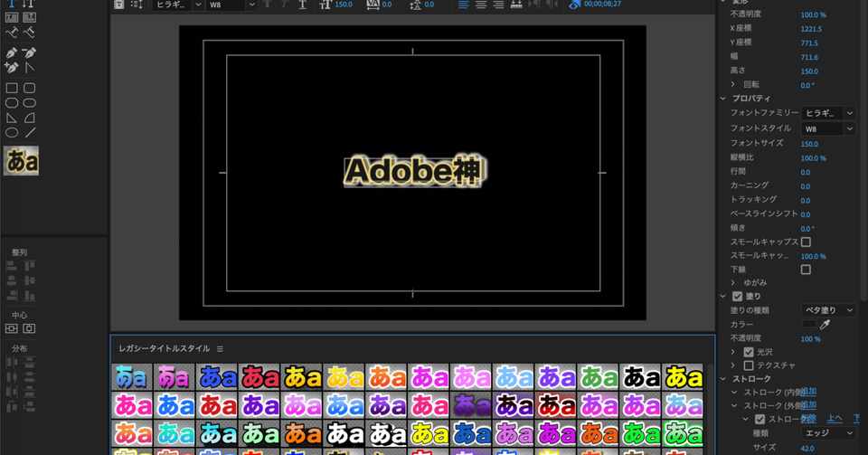Expand the 回転 section
The height and width of the screenshot is (455, 868).
click(733, 84)
